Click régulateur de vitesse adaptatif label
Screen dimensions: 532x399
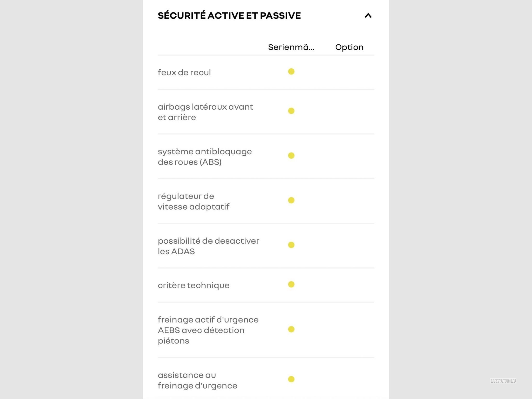(x=194, y=201)
